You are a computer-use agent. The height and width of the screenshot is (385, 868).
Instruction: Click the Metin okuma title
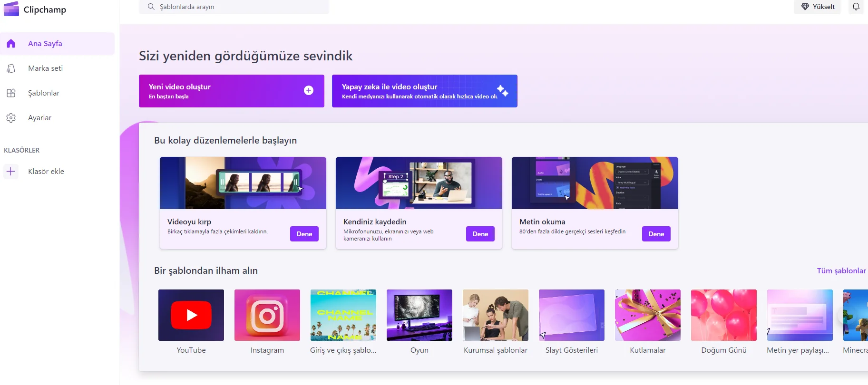[x=542, y=222]
